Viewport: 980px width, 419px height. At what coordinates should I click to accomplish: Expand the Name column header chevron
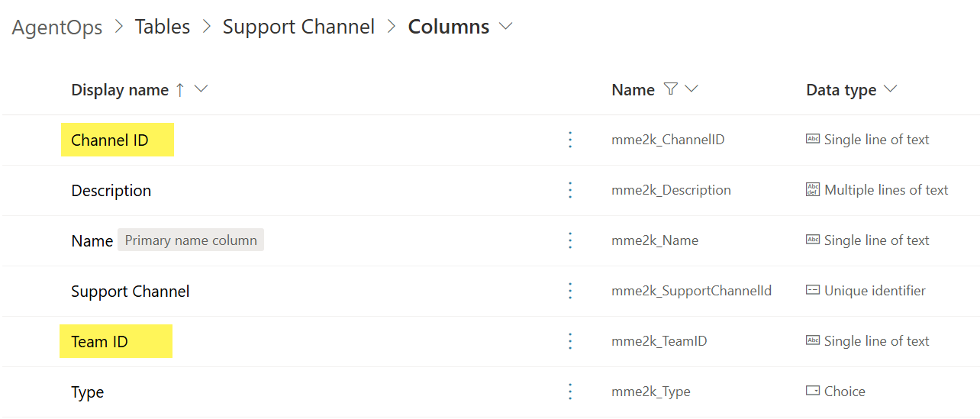tap(691, 89)
